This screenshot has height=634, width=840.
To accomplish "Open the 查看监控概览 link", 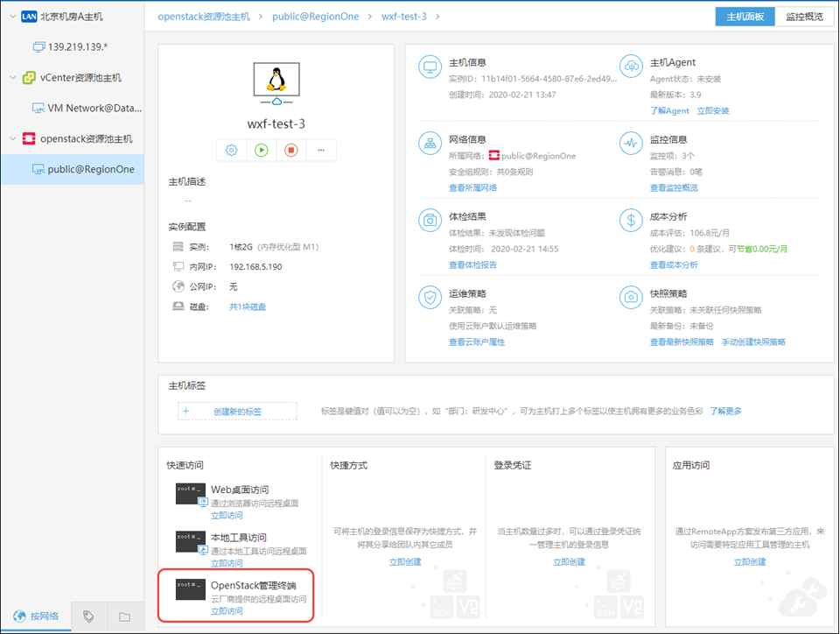I will click(674, 187).
